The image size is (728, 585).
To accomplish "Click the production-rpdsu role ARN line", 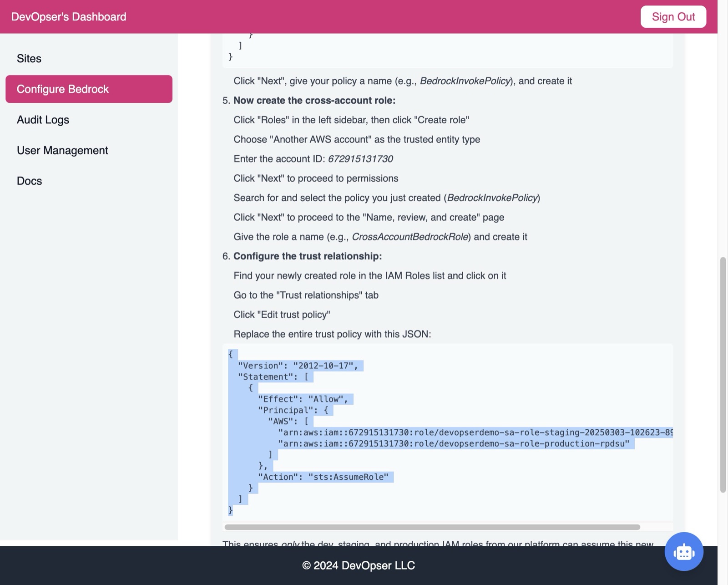I will click(x=454, y=444).
